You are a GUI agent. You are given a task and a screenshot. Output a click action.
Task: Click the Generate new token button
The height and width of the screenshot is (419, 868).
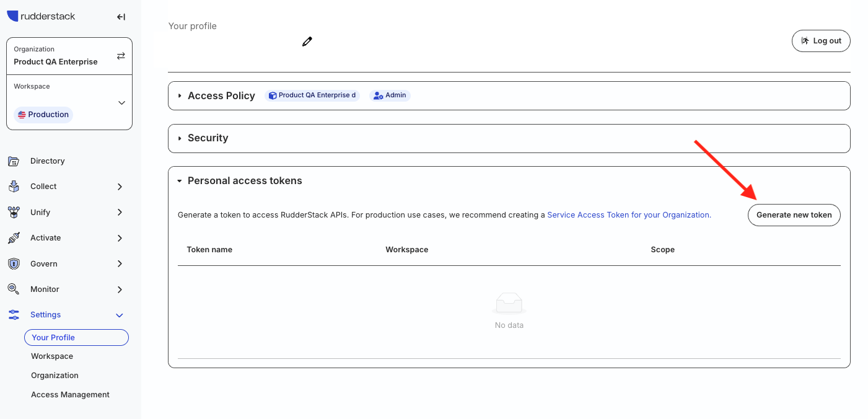[794, 215]
